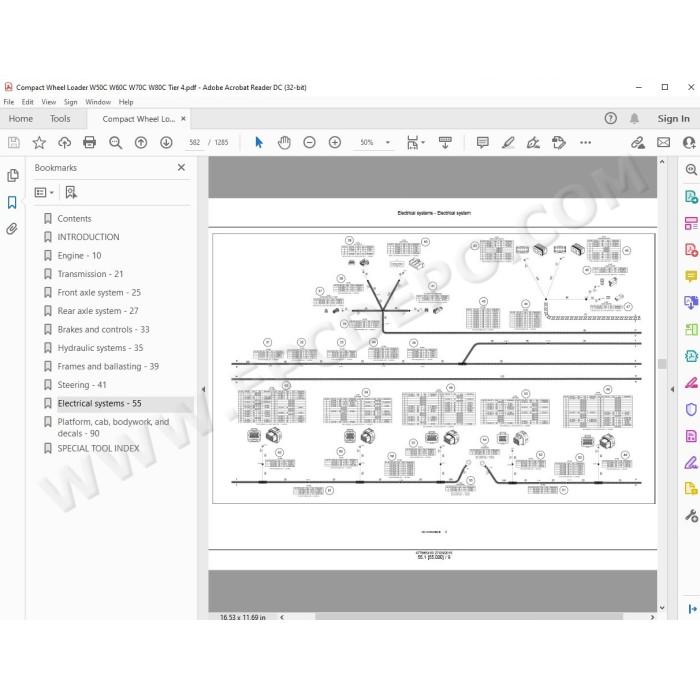The height and width of the screenshot is (700, 700).
Task: Open the 50% zoom level dropdown
Action: click(388, 142)
